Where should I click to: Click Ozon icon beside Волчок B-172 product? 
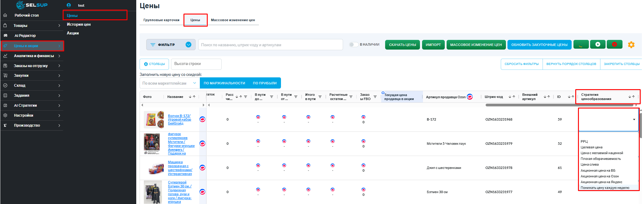203,119
